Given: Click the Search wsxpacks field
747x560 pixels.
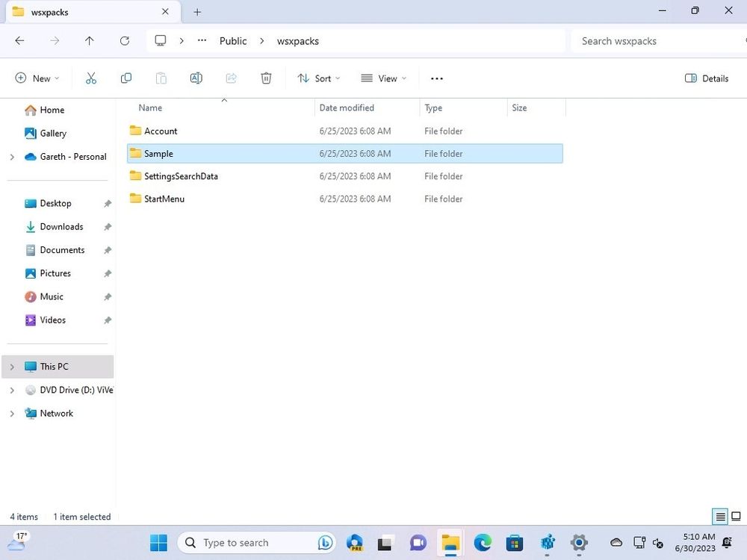Looking at the screenshot, I should [657, 41].
